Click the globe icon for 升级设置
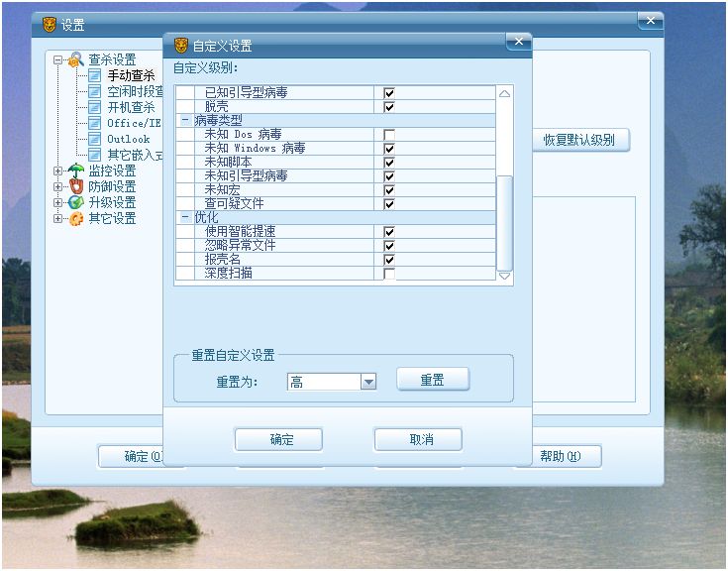 [x=75, y=202]
